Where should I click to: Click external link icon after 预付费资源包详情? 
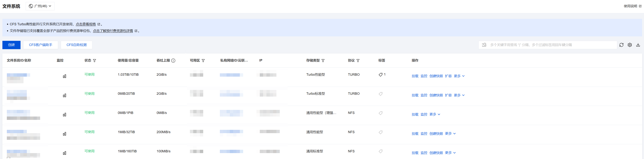pos(136,31)
